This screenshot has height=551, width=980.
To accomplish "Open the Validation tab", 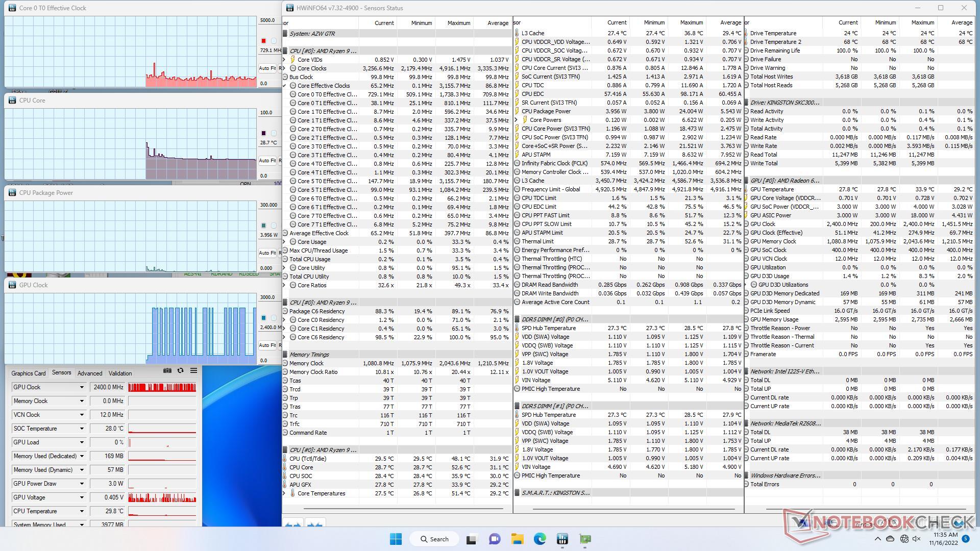I will click(x=120, y=373).
